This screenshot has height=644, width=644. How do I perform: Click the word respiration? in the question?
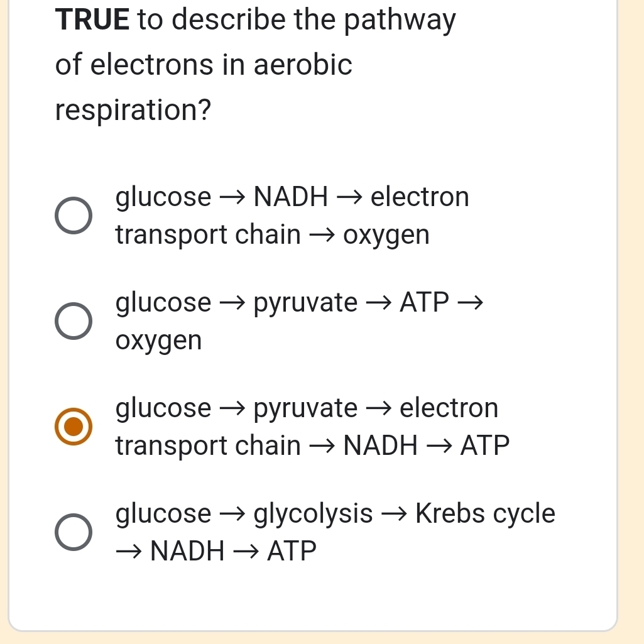click(132, 111)
